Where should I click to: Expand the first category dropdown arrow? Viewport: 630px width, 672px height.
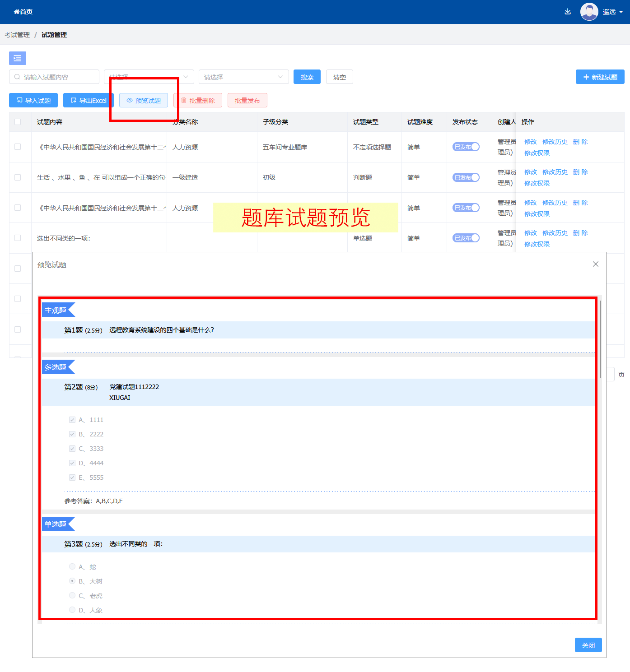(185, 77)
